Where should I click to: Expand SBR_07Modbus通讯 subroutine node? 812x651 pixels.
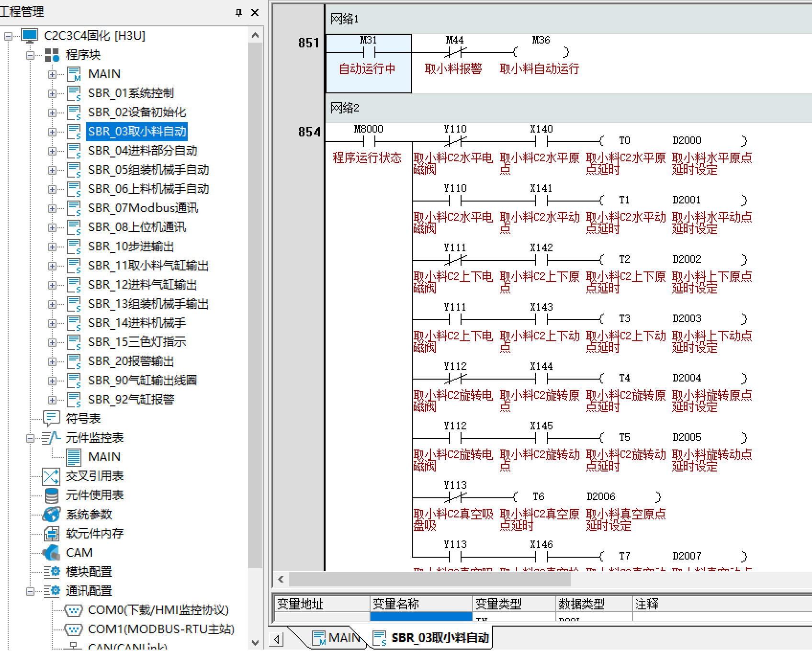pyautogui.click(x=52, y=208)
